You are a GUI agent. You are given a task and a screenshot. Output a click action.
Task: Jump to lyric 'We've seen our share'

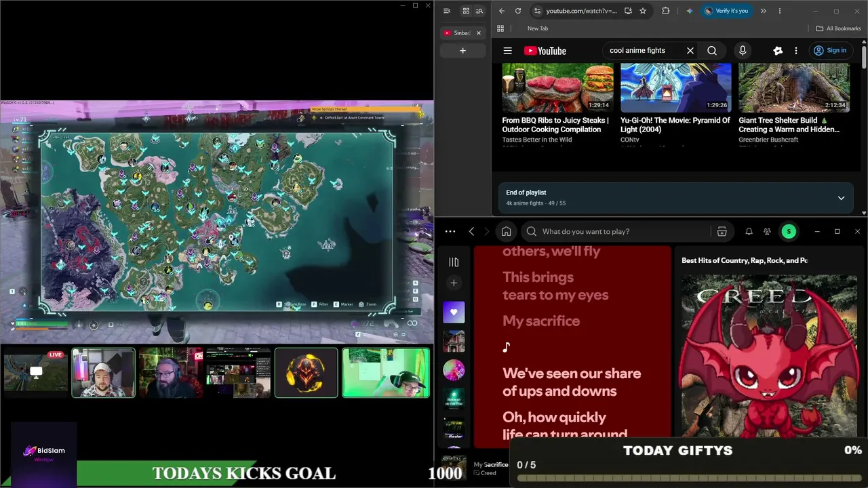pos(572,382)
